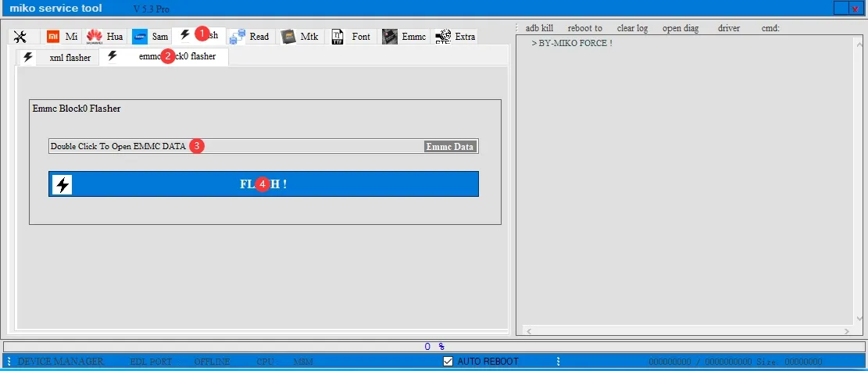Image resolution: width=868 pixels, height=371 pixels.
Task: Switch to the Huawei tab icon
Action: 95,37
